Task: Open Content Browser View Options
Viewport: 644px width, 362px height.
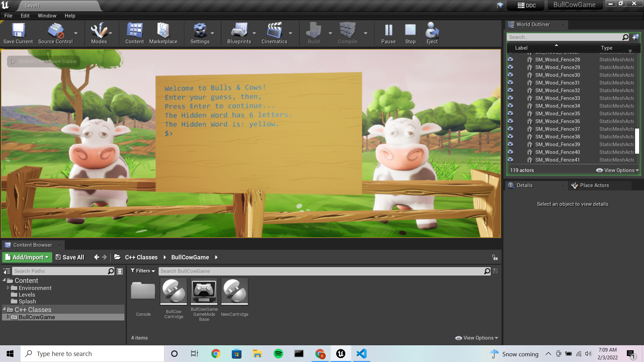Action: point(477,338)
